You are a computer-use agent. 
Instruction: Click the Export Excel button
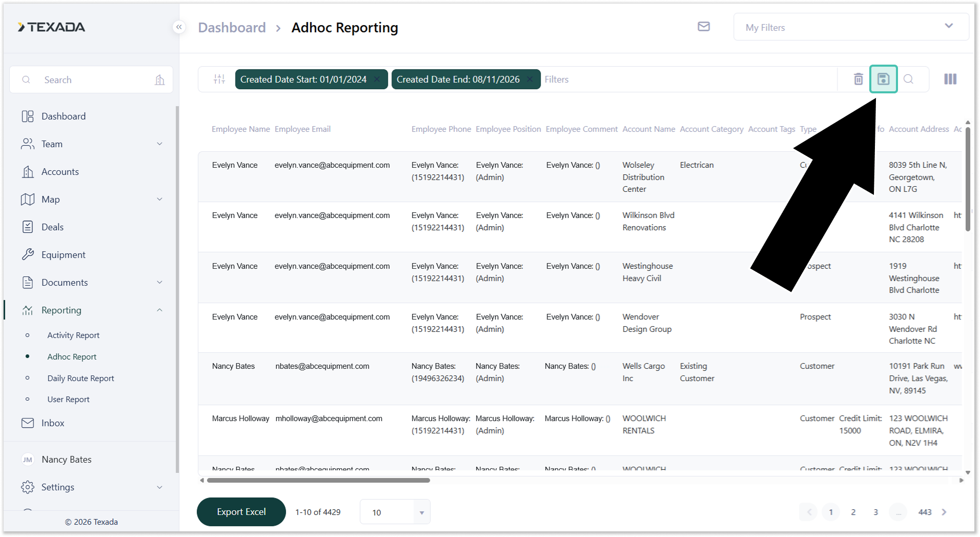point(241,512)
